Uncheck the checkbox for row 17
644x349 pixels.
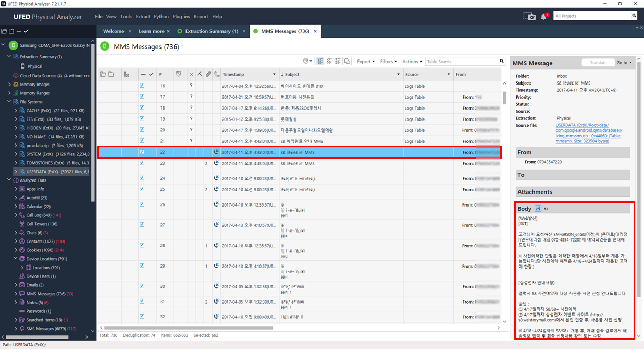142,97
